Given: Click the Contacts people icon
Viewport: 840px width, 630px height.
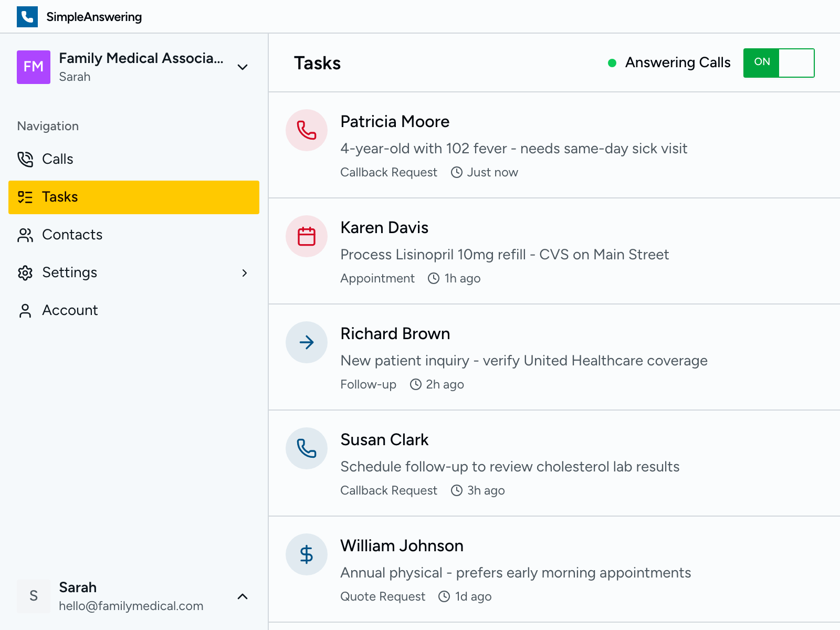Looking at the screenshot, I should [25, 235].
